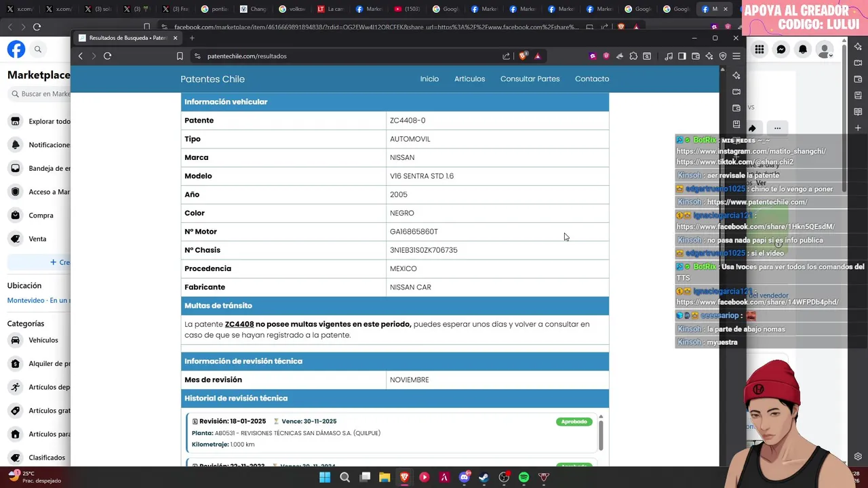Click the NOVIEMBRE revision month cell
868x488 pixels.
[x=497, y=380]
